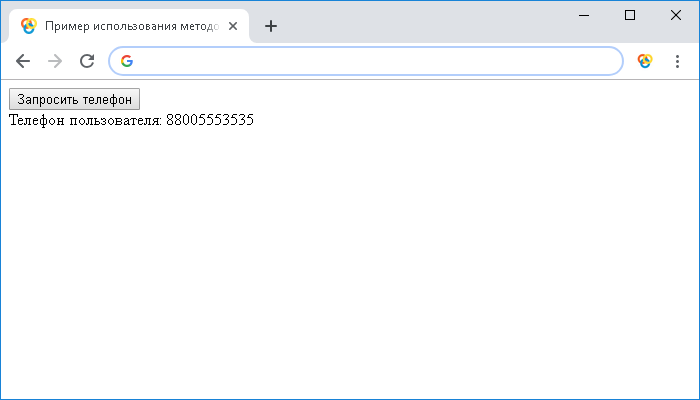Viewport: 700px width, 400px height.
Task: Click the Google icon in address bar
Action: point(127,61)
